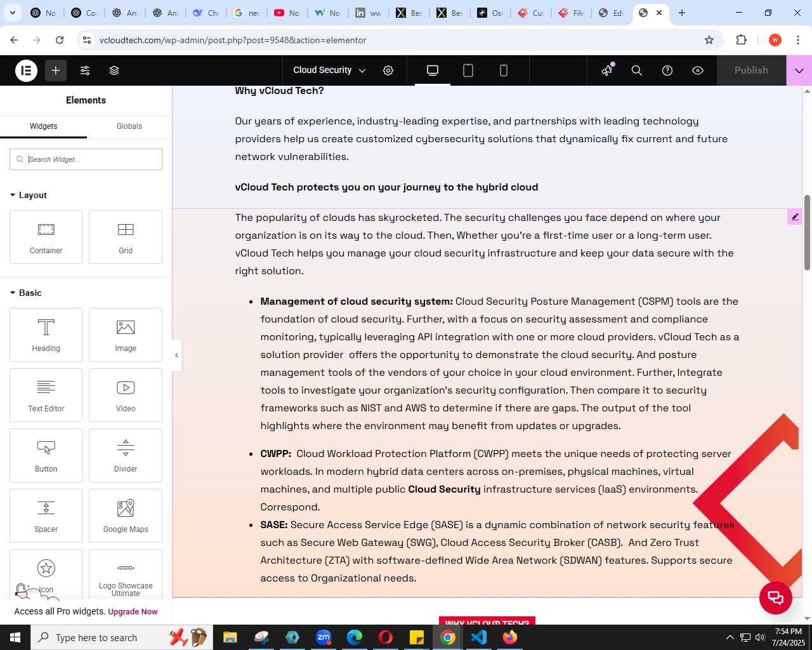This screenshot has height=650, width=812.
Task: Select the Google Maps widget
Action: 126,515
